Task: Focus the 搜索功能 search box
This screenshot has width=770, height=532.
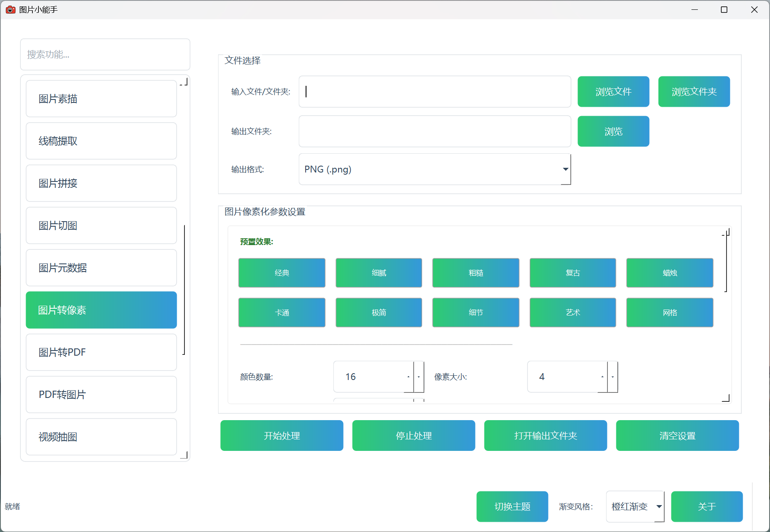Action: coord(105,55)
